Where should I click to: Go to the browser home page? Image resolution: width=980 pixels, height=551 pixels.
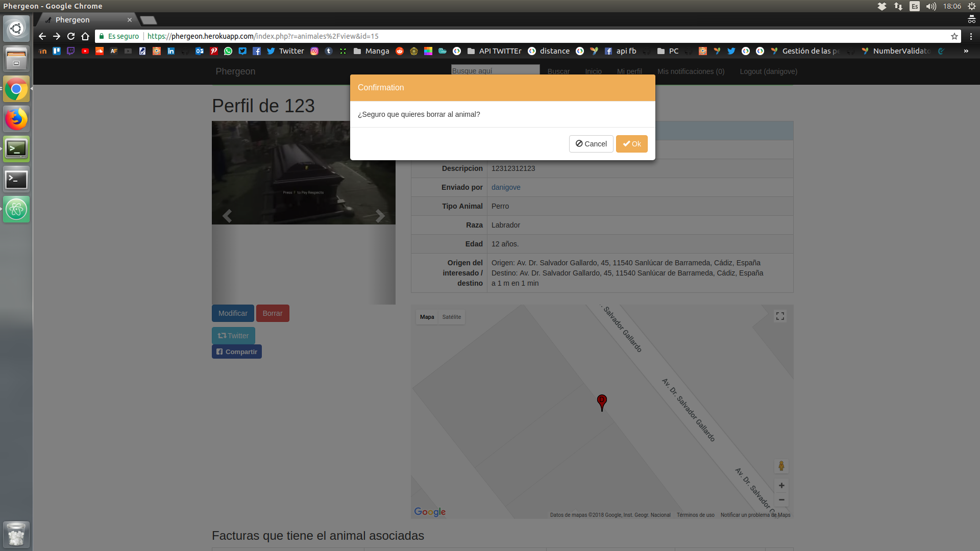(x=85, y=36)
